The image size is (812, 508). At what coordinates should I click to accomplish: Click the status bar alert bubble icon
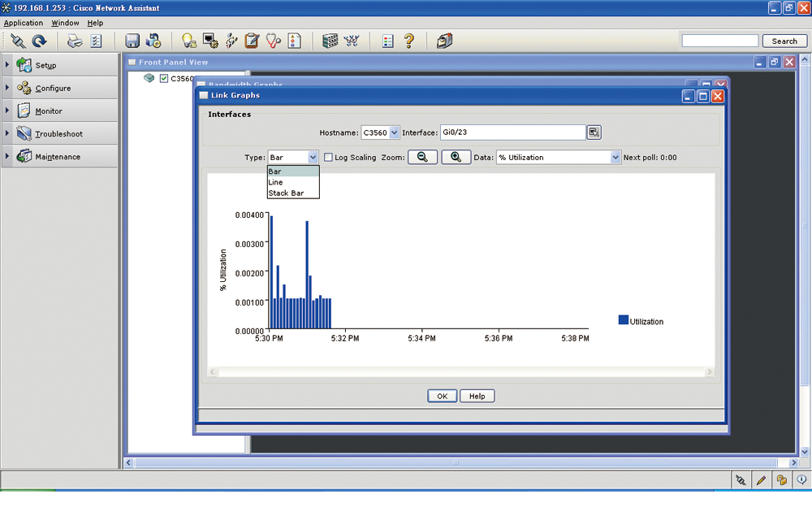(x=801, y=480)
